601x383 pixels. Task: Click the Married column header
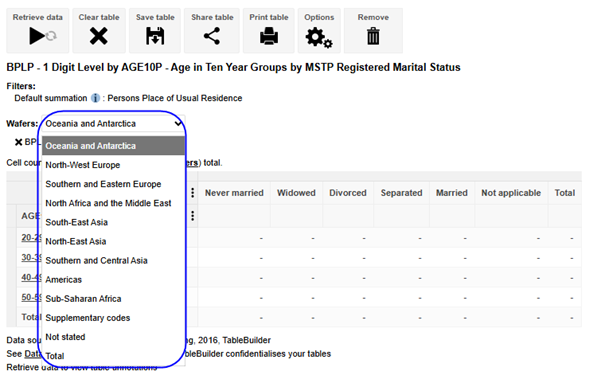pyautogui.click(x=452, y=193)
